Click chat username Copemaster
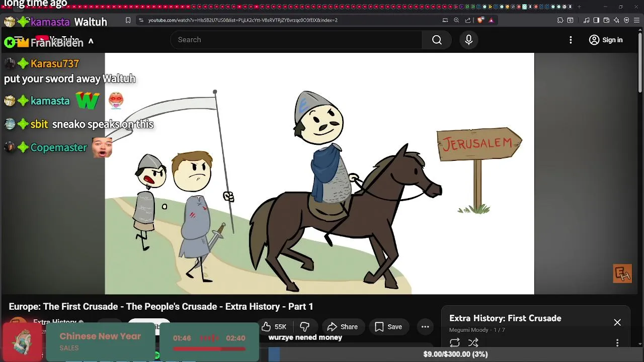The image size is (644, 362). coord(59,147)
